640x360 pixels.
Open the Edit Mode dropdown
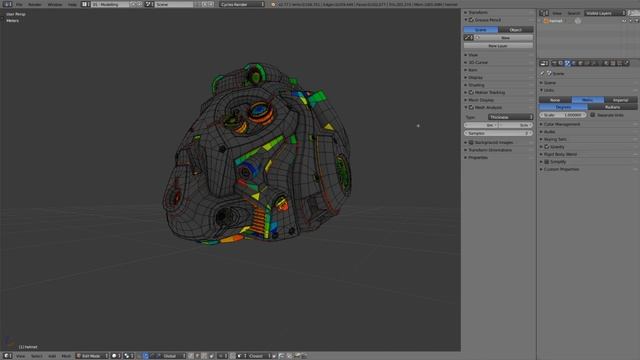[92, 356]
